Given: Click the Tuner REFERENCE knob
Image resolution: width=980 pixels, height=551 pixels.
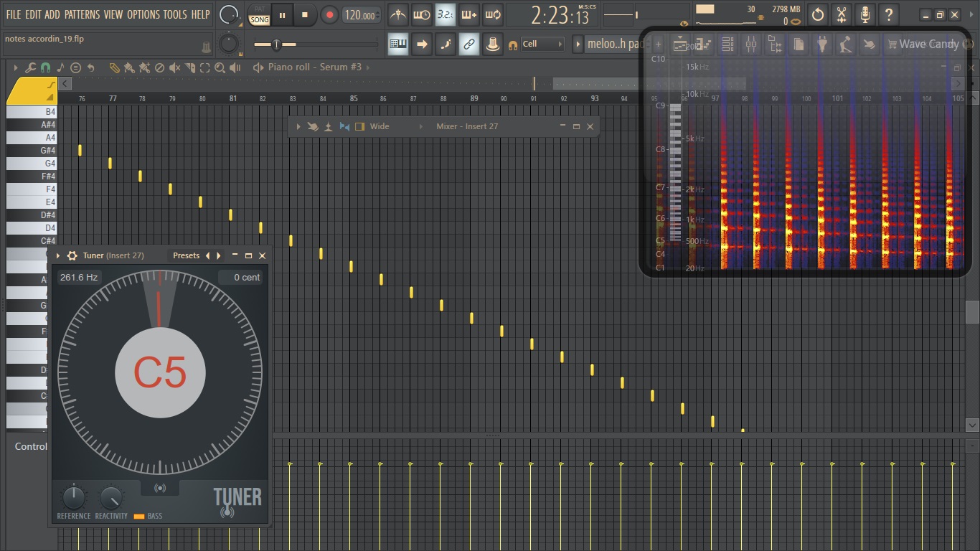Looking at the screenshot, I should click(73, 498).
